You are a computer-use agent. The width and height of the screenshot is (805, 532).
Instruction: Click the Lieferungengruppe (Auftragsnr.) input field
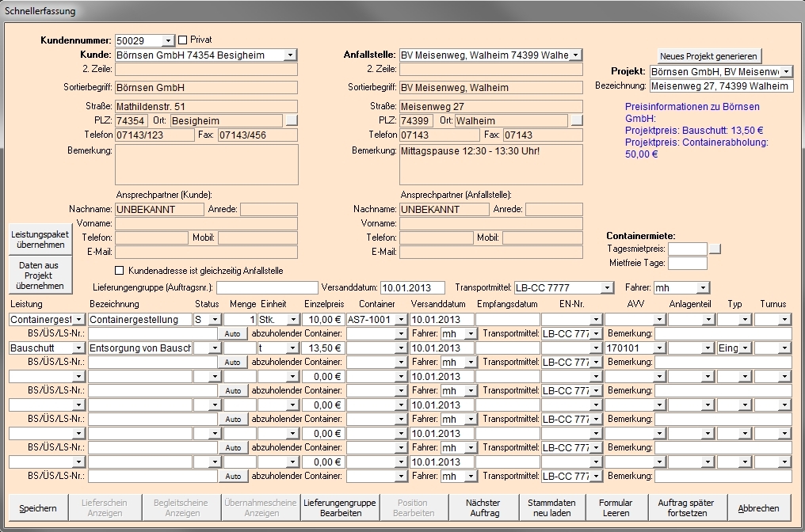click(267, 287)
